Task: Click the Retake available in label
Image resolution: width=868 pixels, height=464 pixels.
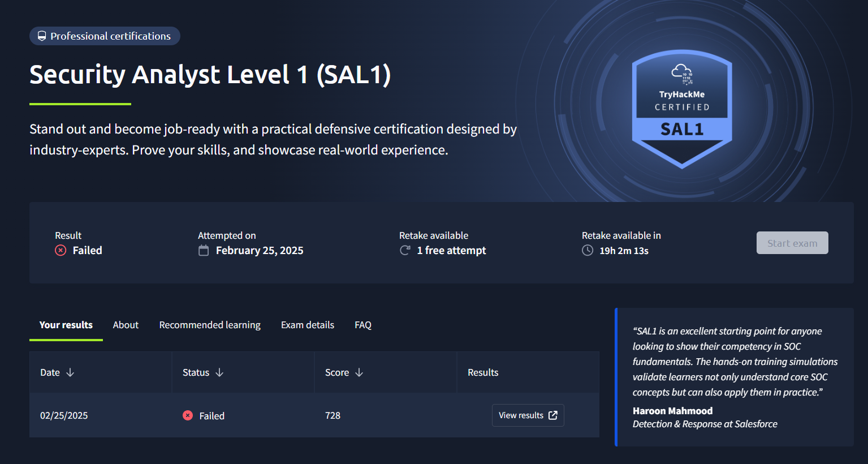Action: coord(621,235)
